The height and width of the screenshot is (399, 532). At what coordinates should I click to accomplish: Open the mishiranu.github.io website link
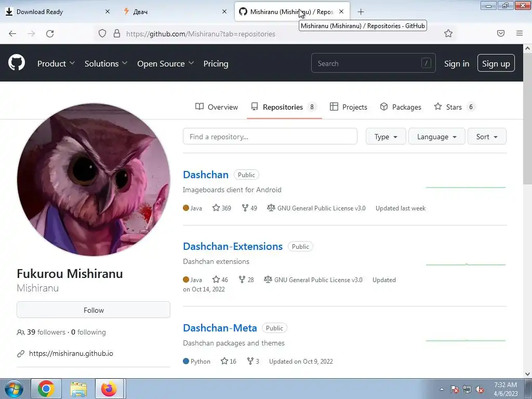point(71,353)
